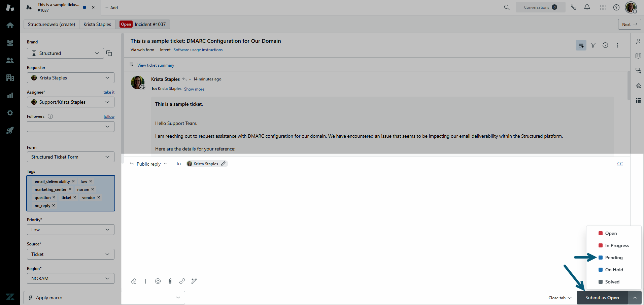Toggle text formatting options in composer
Screen dimensions: 644x305
click(145, 281)
